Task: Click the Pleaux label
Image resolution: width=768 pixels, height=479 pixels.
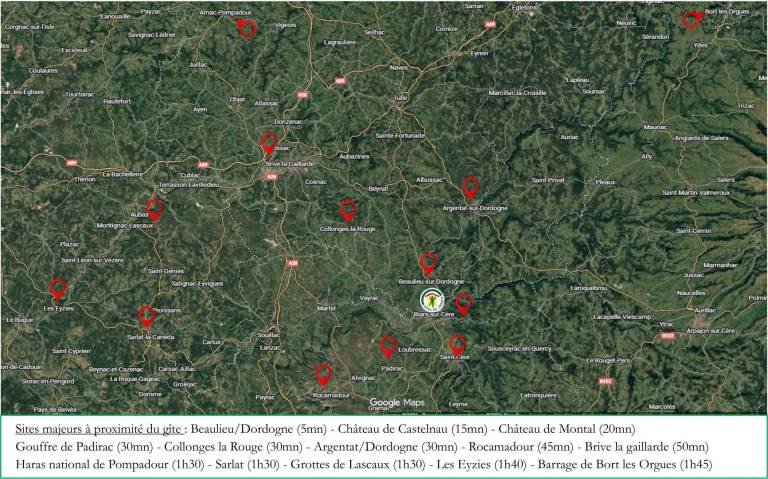Action: pos(606,182)
